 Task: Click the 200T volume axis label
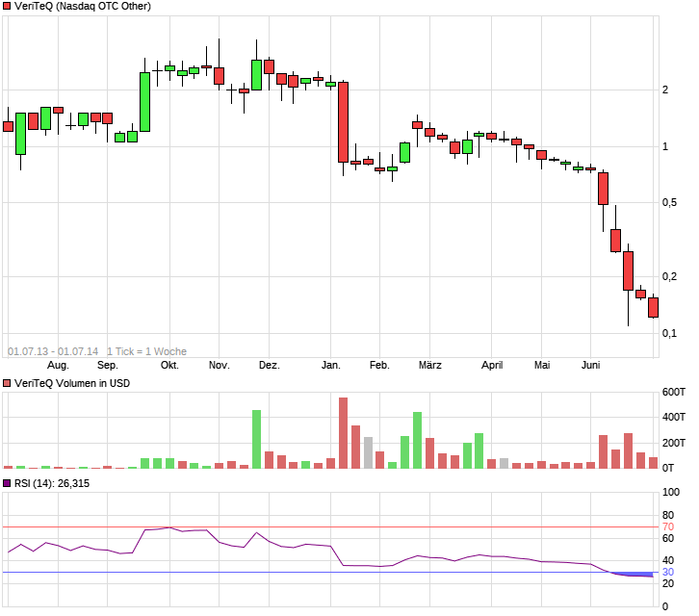[x=674, y=443]
